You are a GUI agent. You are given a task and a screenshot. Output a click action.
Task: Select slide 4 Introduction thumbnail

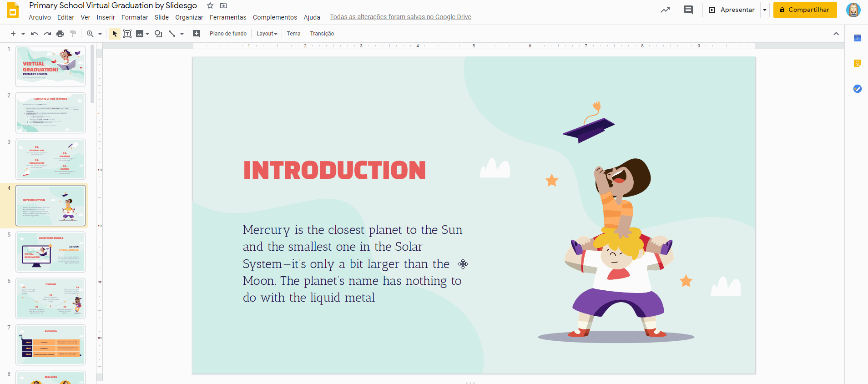click(50, 206)
